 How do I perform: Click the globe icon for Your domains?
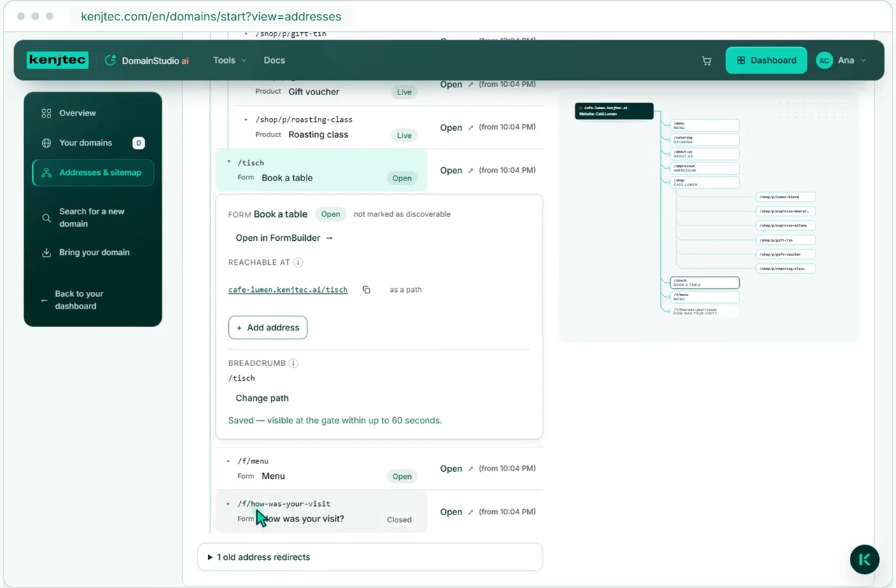point(46,143)
